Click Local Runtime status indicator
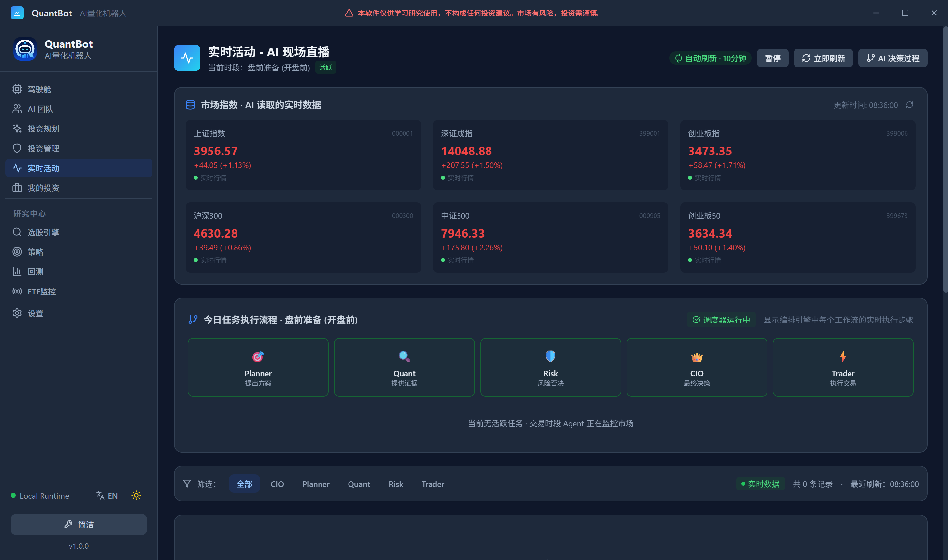 click(40, 496)
